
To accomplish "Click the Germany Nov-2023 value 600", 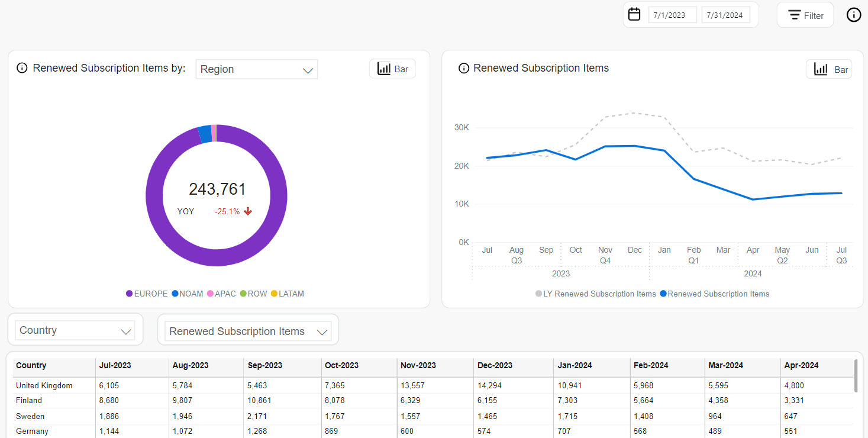I will pos(407,431).
